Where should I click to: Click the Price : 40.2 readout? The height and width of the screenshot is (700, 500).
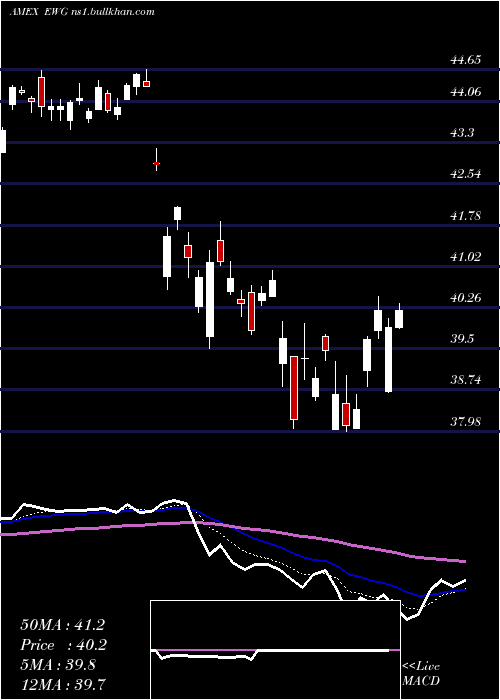coord(63,645)
